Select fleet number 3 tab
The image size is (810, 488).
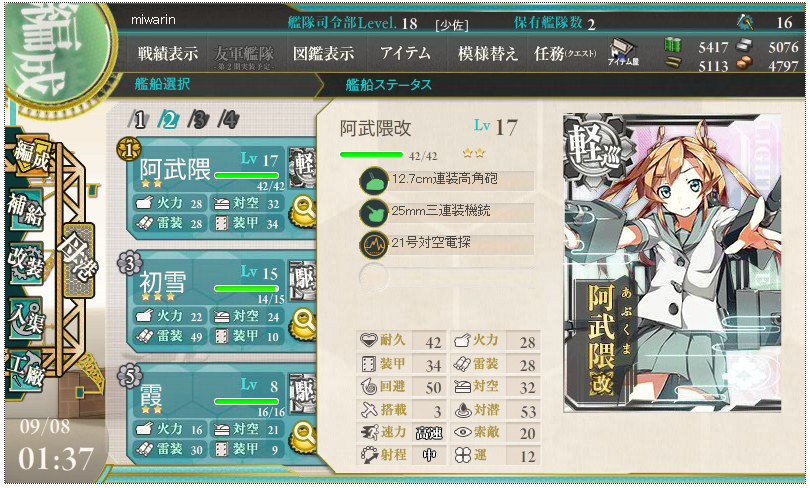[x=198, y=120]
